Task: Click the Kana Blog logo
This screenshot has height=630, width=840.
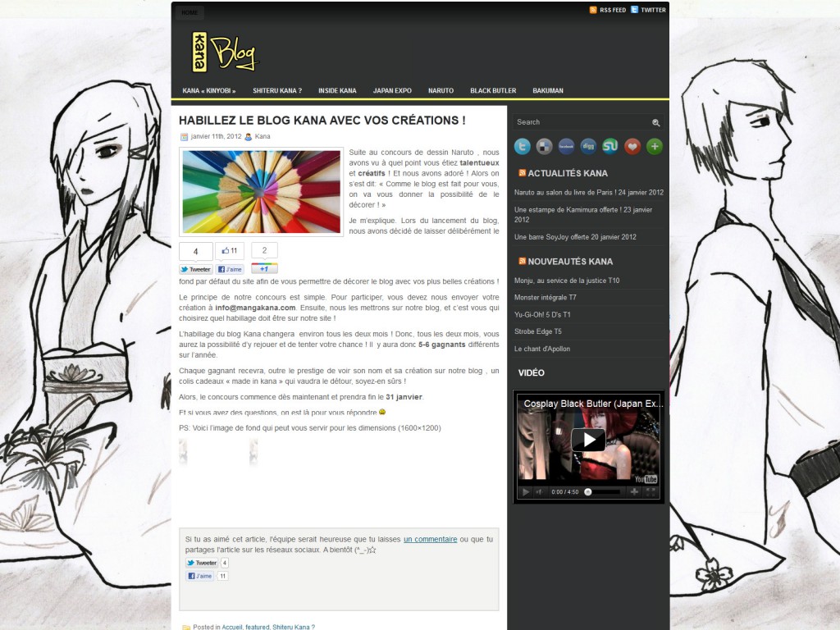Action: (224, 52)
